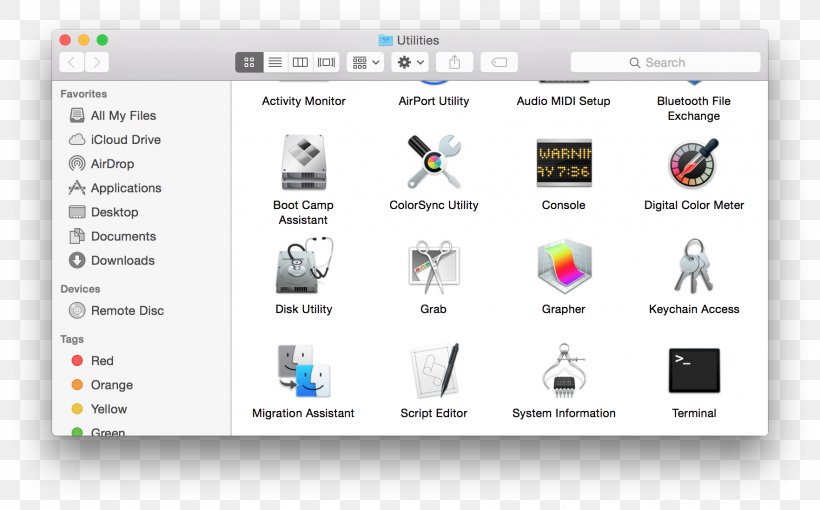Click the iCloud Drive label

coord(126,140)
